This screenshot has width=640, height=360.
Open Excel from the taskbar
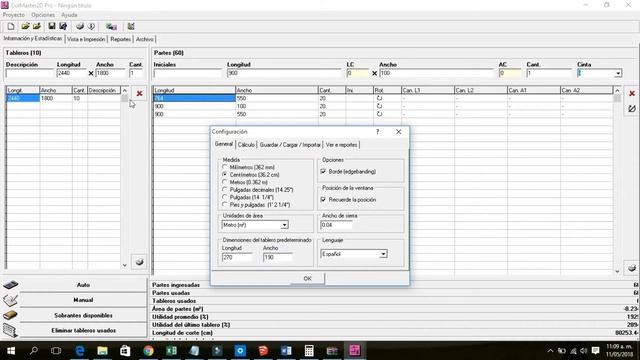171,351
